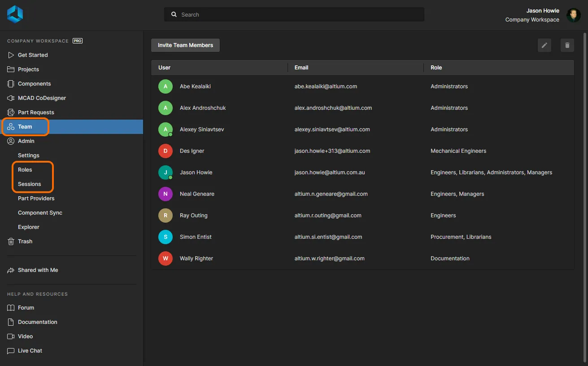Open the Roles admin page
The image size is (588, 366).
click(25, 170)
